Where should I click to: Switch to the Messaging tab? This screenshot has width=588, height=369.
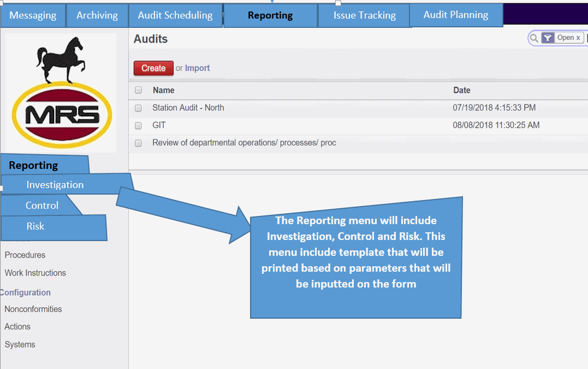[x=33, y=15]
